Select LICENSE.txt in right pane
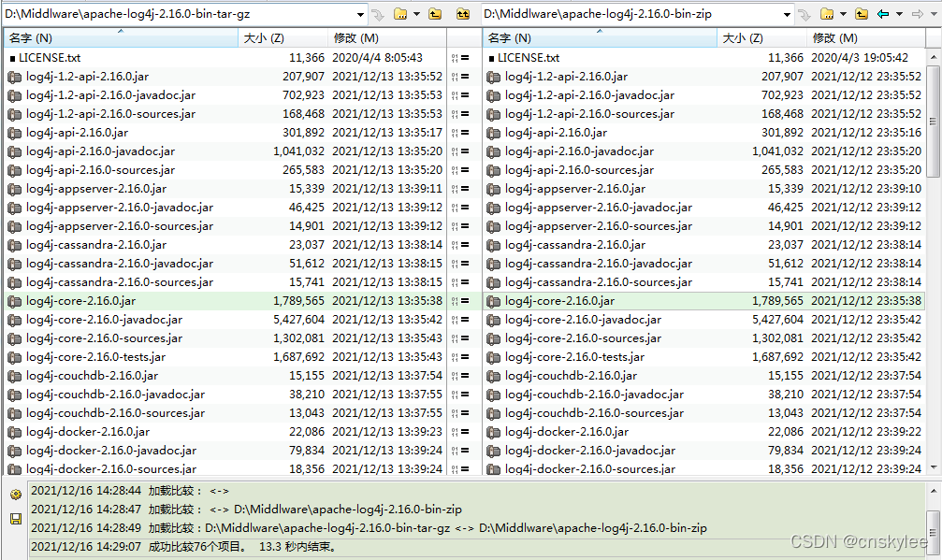 point(529,58)
